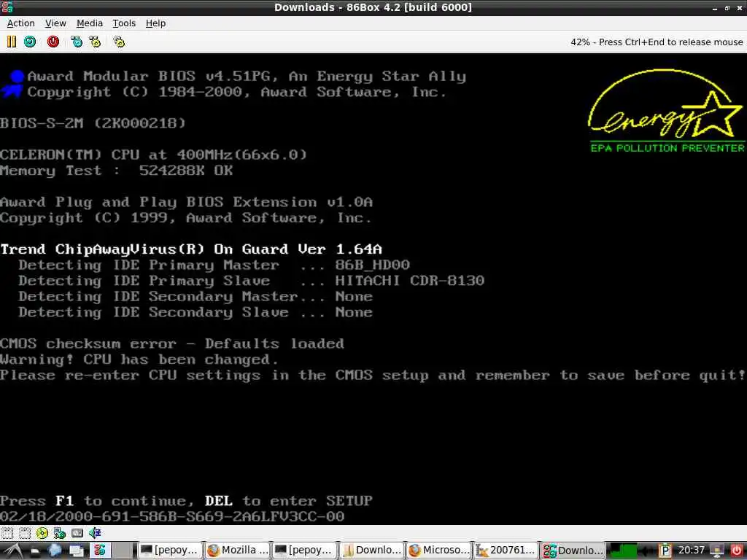
Task: Click the first floppy drive status icon
Action: tap(7, 533)
